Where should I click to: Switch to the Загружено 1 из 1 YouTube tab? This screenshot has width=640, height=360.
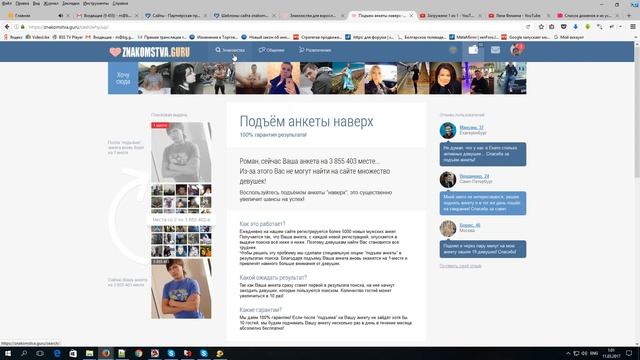click(450, 16)
